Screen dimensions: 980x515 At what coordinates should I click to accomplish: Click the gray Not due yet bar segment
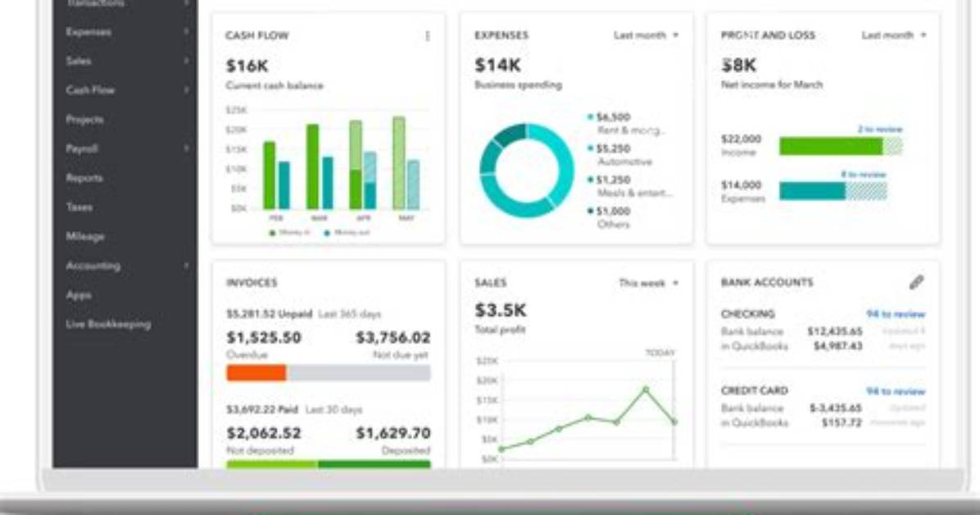(x=359, y=373)
